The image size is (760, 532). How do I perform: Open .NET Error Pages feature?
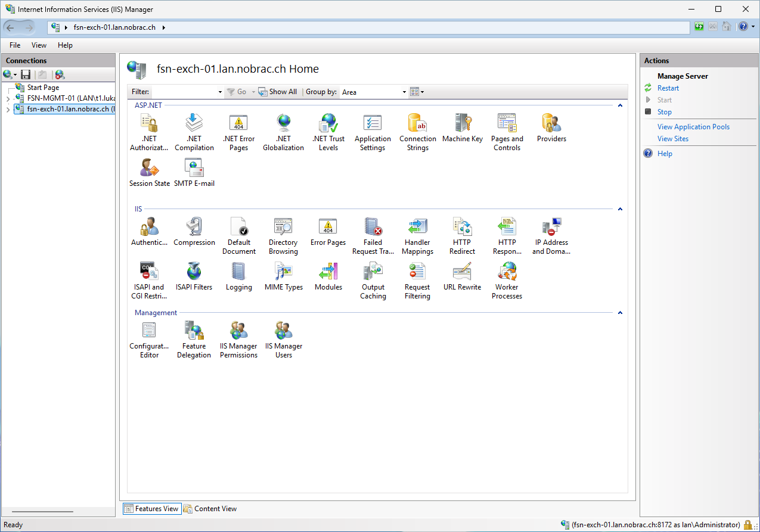tap(238, 132)
